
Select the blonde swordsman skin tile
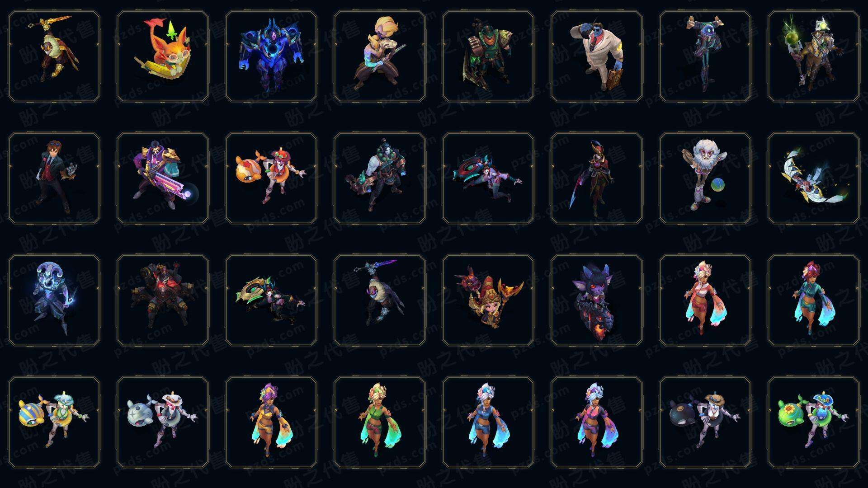click(x=380, y=56)
